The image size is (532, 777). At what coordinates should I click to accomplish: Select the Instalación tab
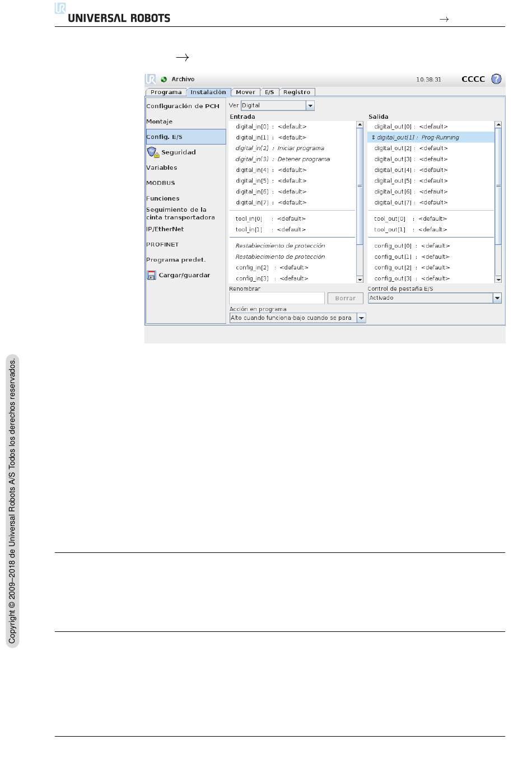(x=208, y=92)
